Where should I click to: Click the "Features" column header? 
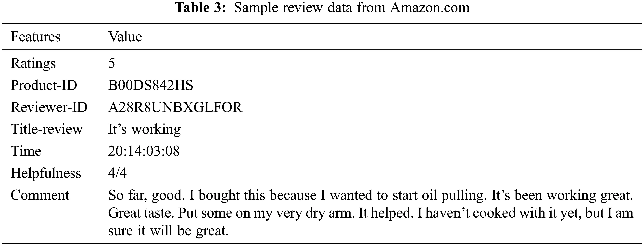click(36, 37)
